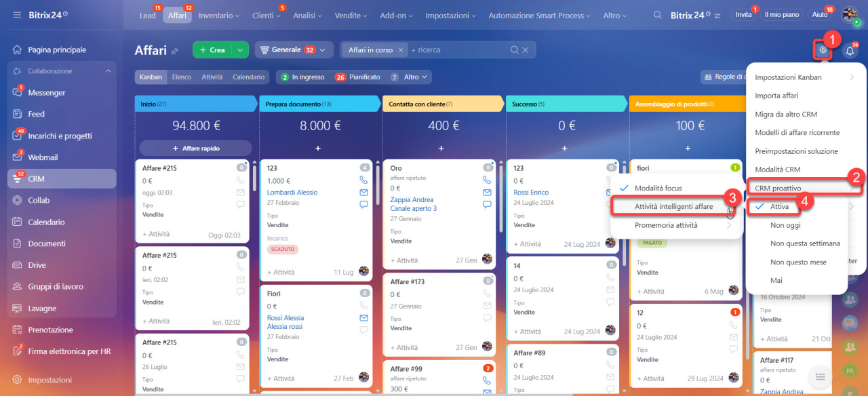Click the 'Prepara documento' column header
The height and width of the screenshot is (396, 868).
point(319,104)
